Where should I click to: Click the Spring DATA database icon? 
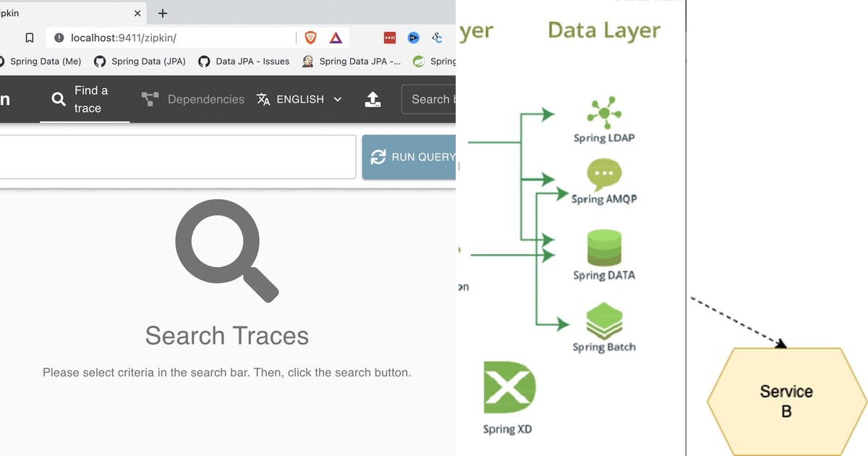pos(604,250)
